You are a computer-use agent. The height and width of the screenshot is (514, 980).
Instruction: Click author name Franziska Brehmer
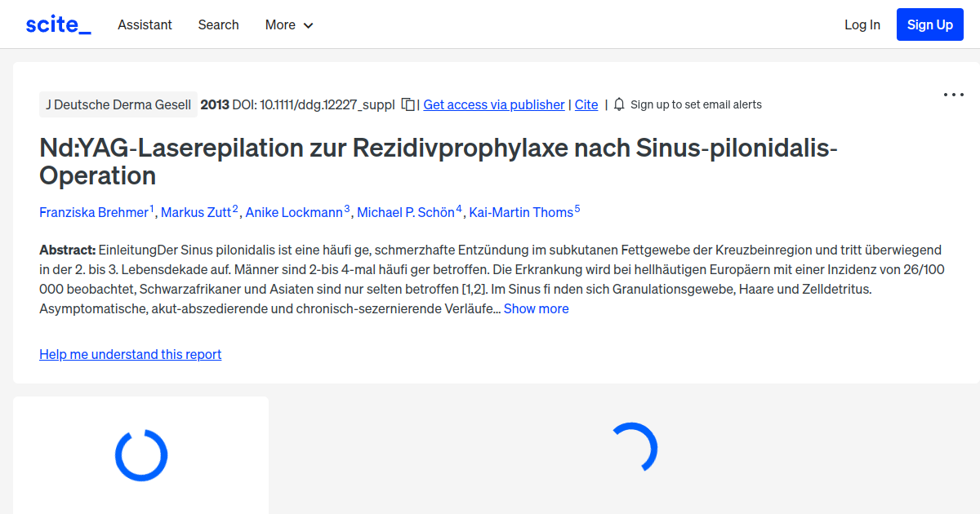(94, 212)
